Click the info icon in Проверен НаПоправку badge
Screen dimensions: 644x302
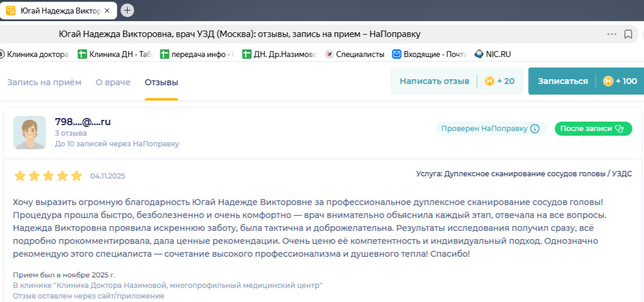pos(535,129)
